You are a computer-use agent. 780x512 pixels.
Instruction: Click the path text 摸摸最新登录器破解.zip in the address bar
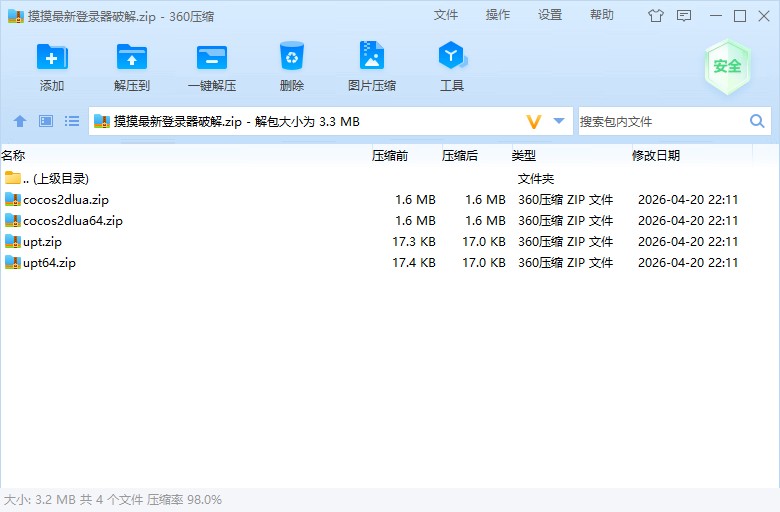click(x=178, y=121)
